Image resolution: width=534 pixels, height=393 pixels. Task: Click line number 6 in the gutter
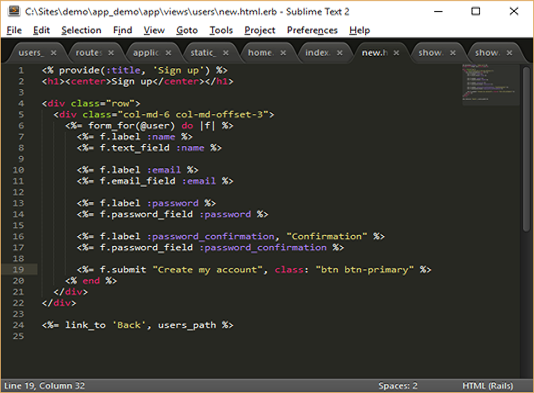pos(21,126)
